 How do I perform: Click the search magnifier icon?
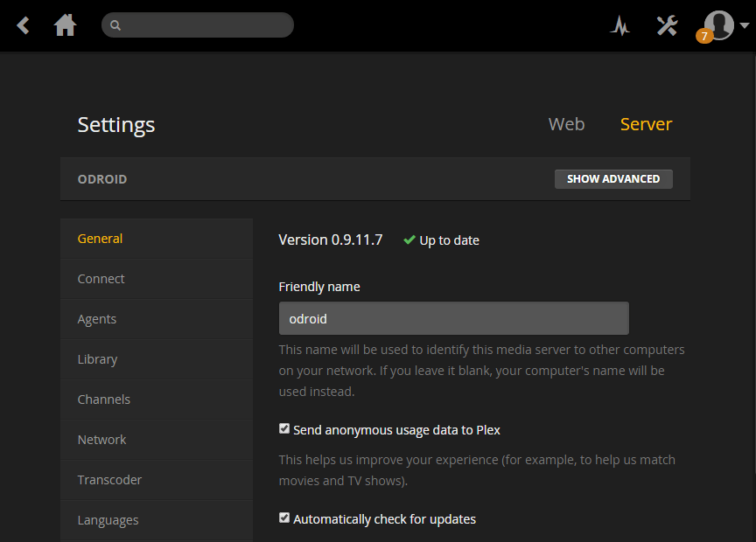(x=115, y=25)
